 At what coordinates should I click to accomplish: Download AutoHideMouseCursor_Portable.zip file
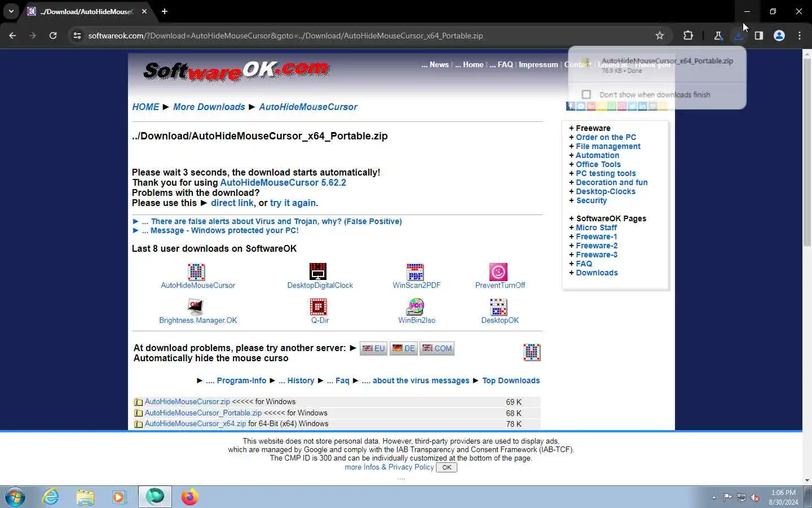point(203,413)
